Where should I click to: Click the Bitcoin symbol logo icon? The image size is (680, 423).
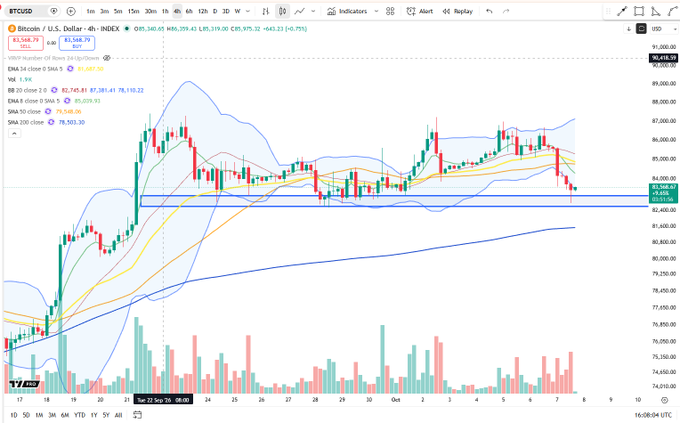12,29
